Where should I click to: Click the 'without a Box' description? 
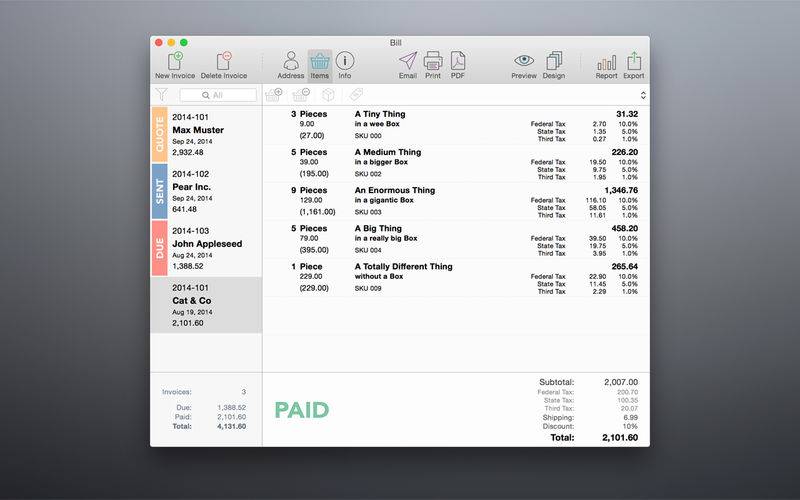coord(379,277)
